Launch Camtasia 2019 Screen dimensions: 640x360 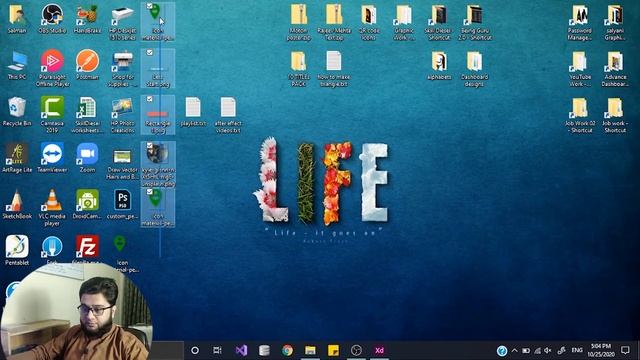(x=52, y=115)
